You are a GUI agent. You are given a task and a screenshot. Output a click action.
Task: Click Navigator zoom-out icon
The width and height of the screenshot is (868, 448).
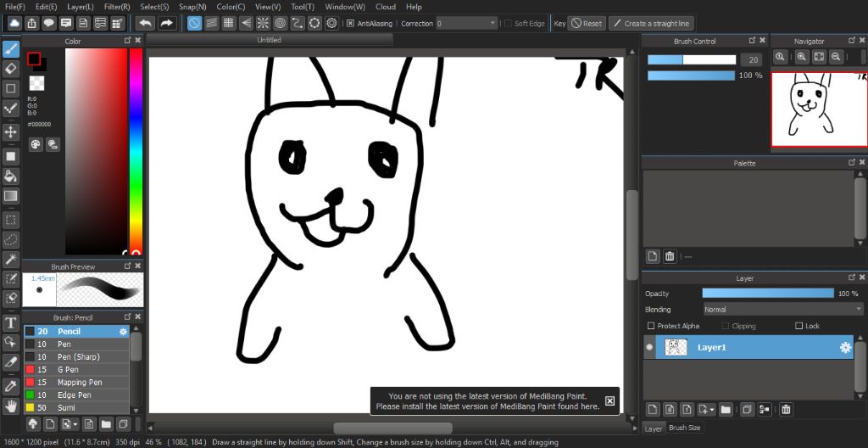click(836, 57)
